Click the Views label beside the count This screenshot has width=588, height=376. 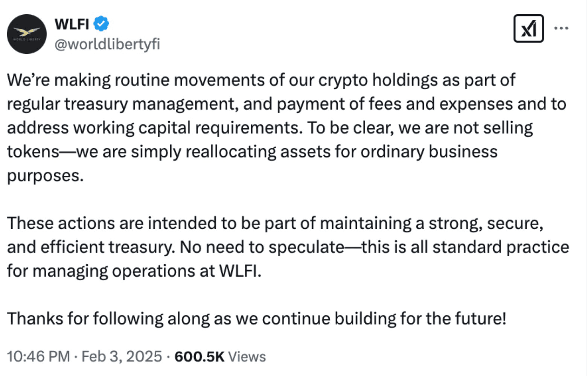click(x=247, y=356)
